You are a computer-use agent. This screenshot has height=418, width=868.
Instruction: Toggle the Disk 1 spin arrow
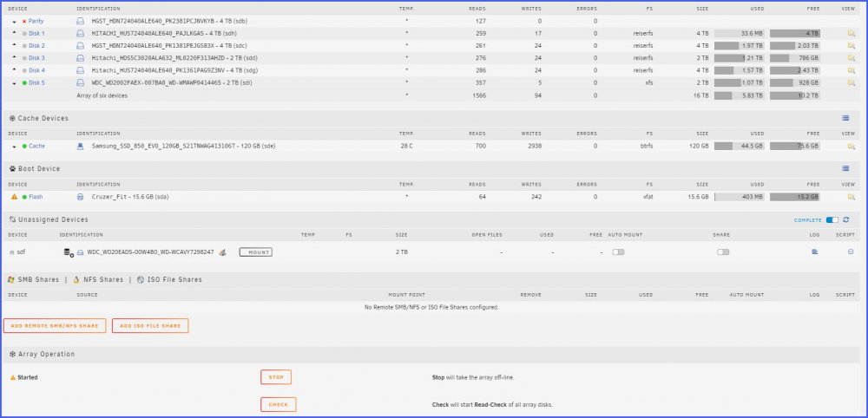14,33
